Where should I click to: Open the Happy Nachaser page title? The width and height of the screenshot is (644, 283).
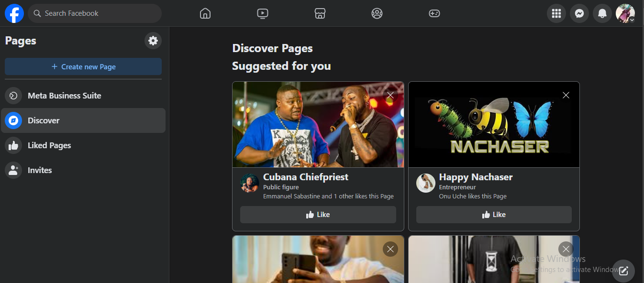tap(476, 177)
